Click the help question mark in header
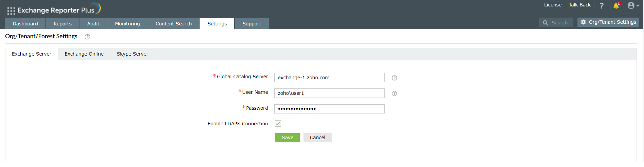The height and width of the screenshot is (167, 644). pos(602,5)
